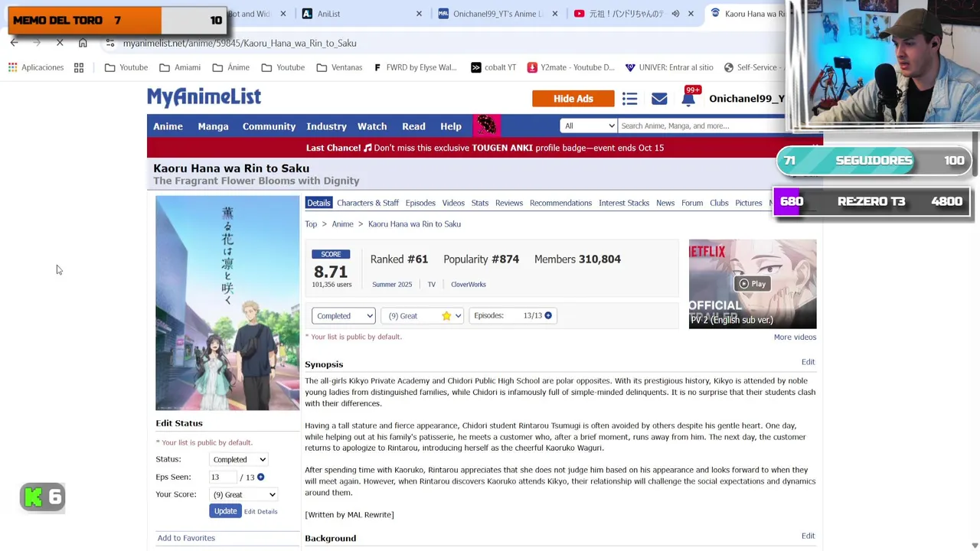Click Edit link beside Synopsis
This screenshot has height=551, width=980.
pyautogui.click(x=808, y=362)
